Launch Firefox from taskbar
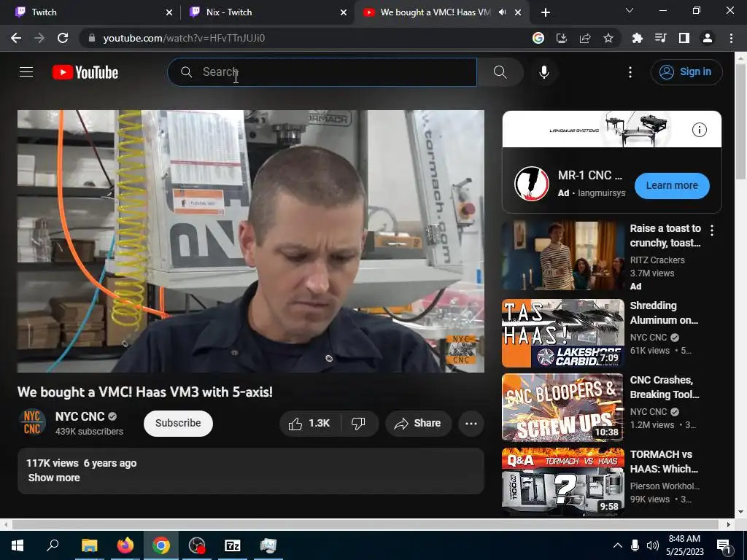The image size is (747, 560). click(x=125, y=545)
